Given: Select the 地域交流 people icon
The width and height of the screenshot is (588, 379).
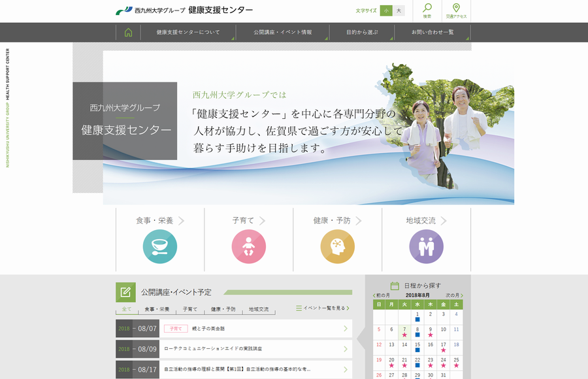Looking at the screenshot, I should [x=426, y=246].
